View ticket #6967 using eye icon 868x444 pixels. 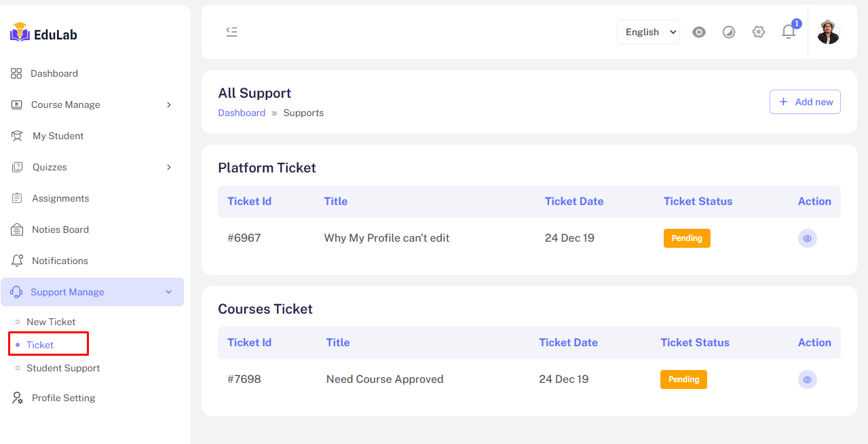807,238
